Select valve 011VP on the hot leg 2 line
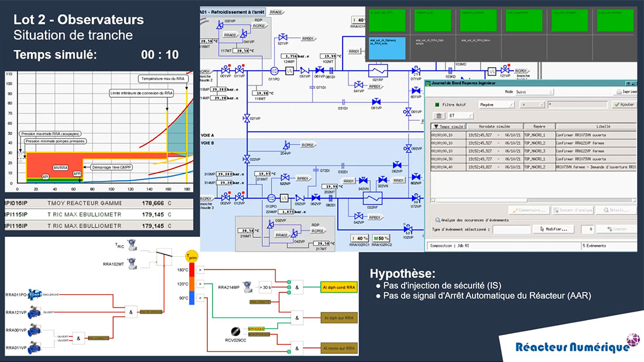Screen dimensions: 644x362 (x=239, y=70)
